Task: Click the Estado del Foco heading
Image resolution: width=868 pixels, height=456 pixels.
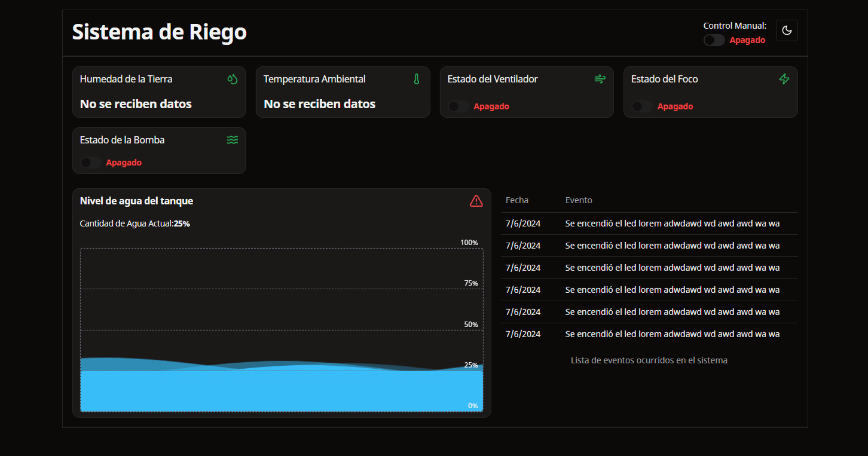Action: pos(665,79)
